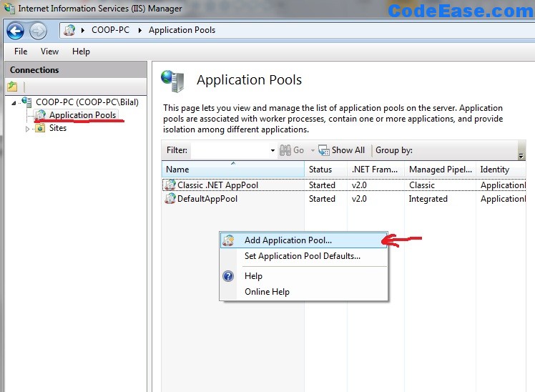Screen dimensions: 535x392
Task: Open the Go button dropdown arrow
Action: (312, 150)
